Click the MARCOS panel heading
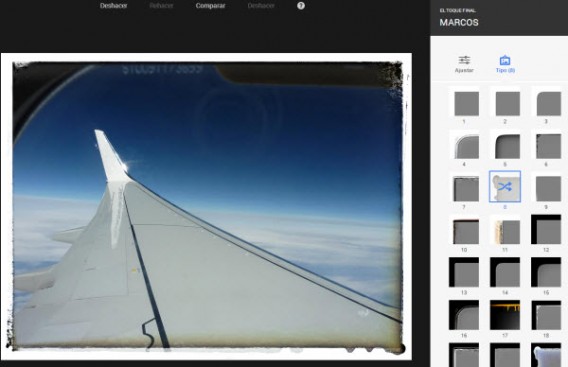This screenshot has height=367, width=568. point(459,22)
